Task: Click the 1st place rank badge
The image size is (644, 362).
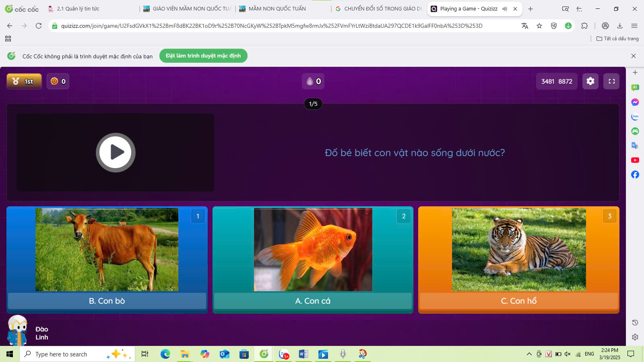Action: pos(24,81)
